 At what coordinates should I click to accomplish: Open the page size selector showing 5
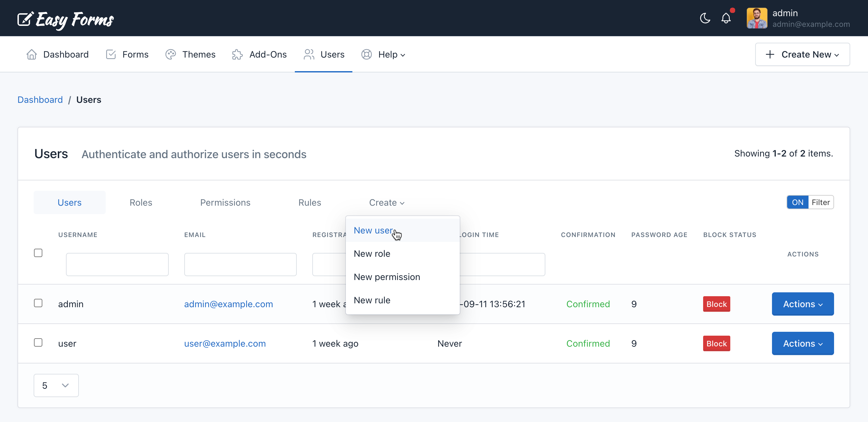pos(56,385)
